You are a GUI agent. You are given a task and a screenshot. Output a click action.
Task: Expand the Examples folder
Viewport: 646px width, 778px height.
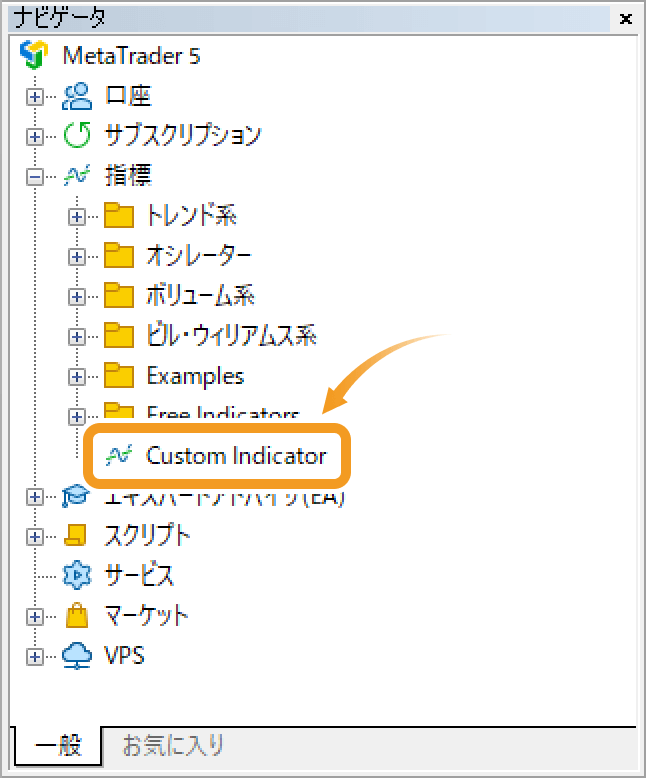click(x=76, y=377)
